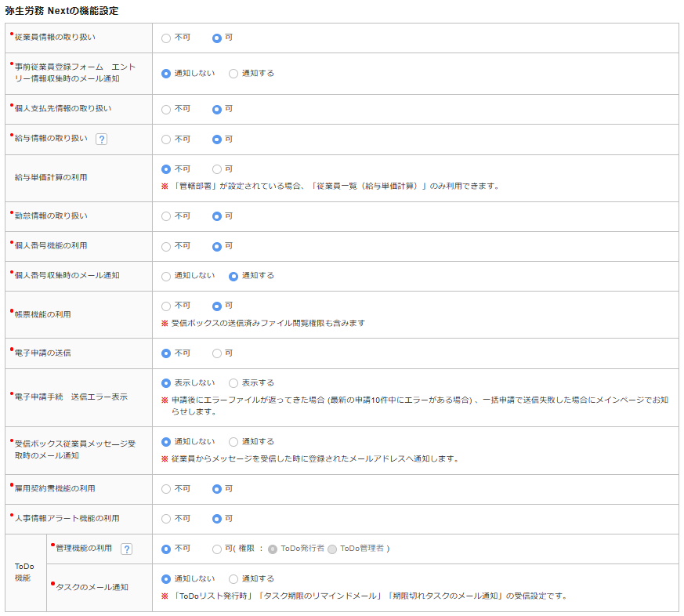684x616 pixels.
Task: Click the 電子申請の送信 row label
Action: tap(43, 353)
